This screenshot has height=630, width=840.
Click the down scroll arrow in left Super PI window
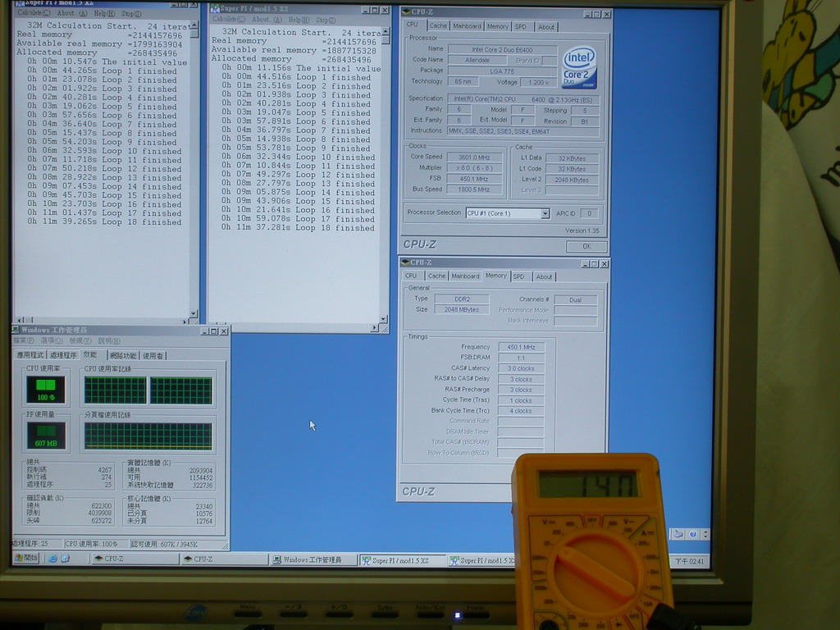[x=194, y=313]
